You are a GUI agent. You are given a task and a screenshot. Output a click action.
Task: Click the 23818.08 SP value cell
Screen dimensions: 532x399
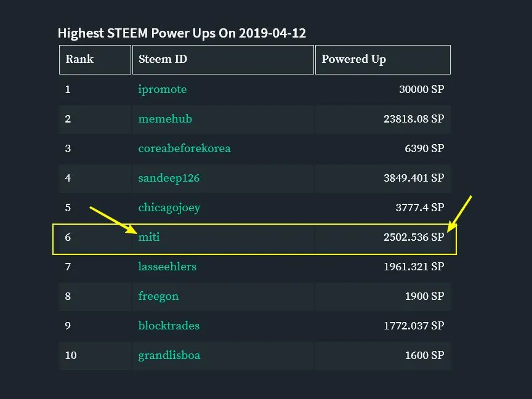tap(413, 119)
